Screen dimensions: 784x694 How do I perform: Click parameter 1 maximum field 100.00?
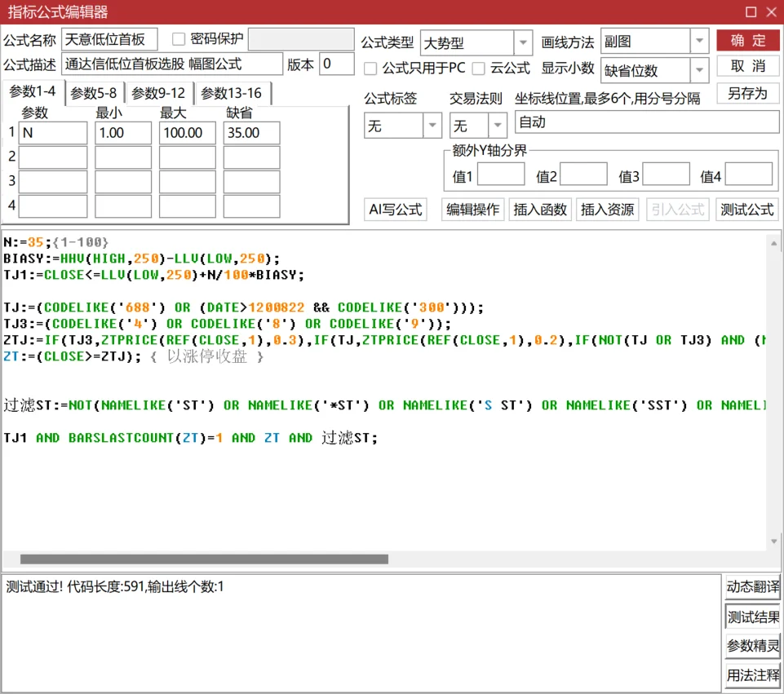(187, 133)
